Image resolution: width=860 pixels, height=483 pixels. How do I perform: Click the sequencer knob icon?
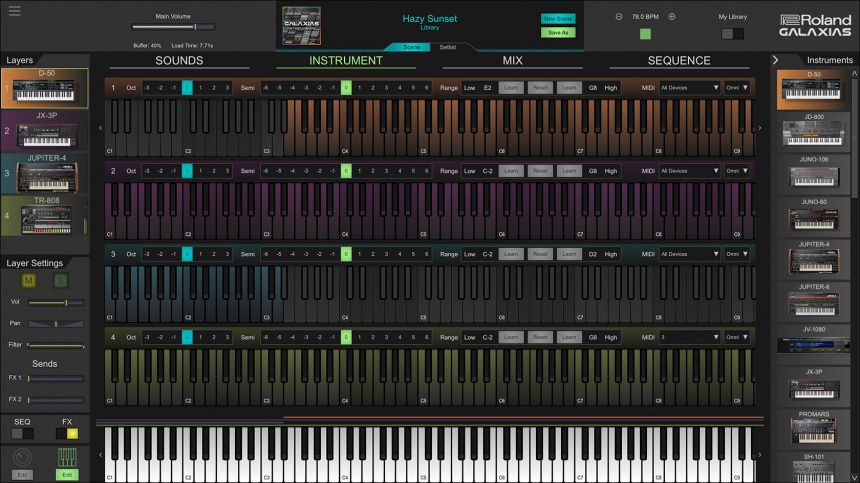pos(22,457)
